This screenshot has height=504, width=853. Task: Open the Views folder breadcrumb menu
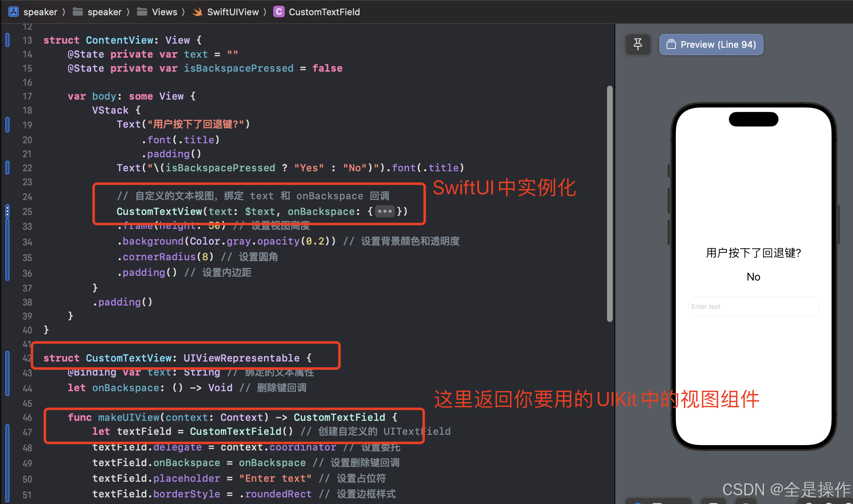(x=164, y=12)
